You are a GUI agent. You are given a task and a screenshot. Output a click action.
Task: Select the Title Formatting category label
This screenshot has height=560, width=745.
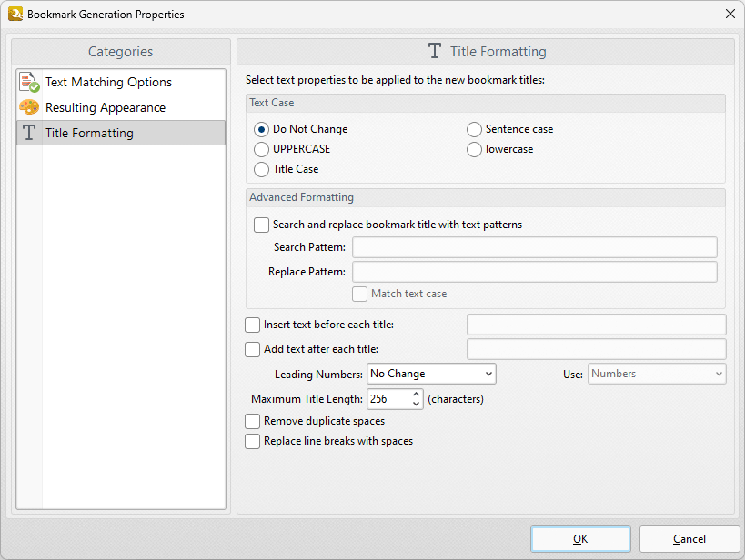(x=89, y=133)
